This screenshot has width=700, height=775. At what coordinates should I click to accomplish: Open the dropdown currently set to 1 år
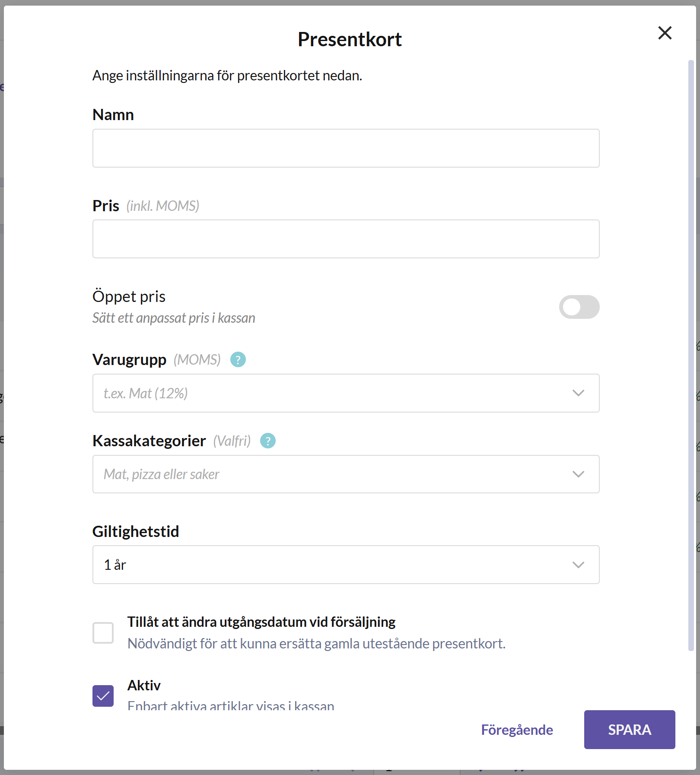[346, 565]
